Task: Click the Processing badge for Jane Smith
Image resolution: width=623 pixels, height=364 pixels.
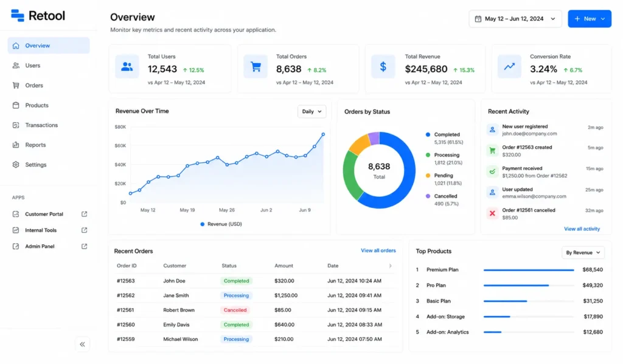Action: [236, 296]
